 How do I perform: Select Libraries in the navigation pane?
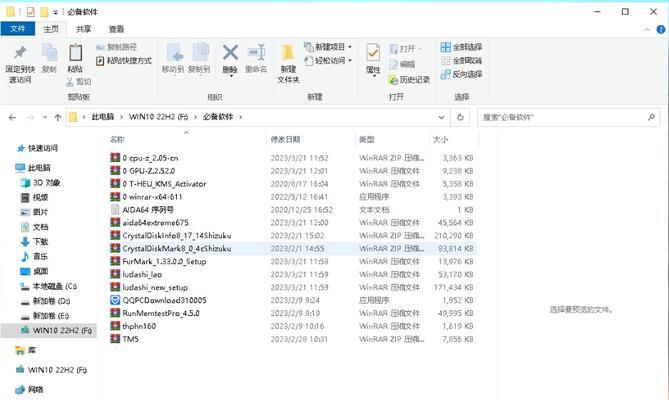tap(26, 351)
